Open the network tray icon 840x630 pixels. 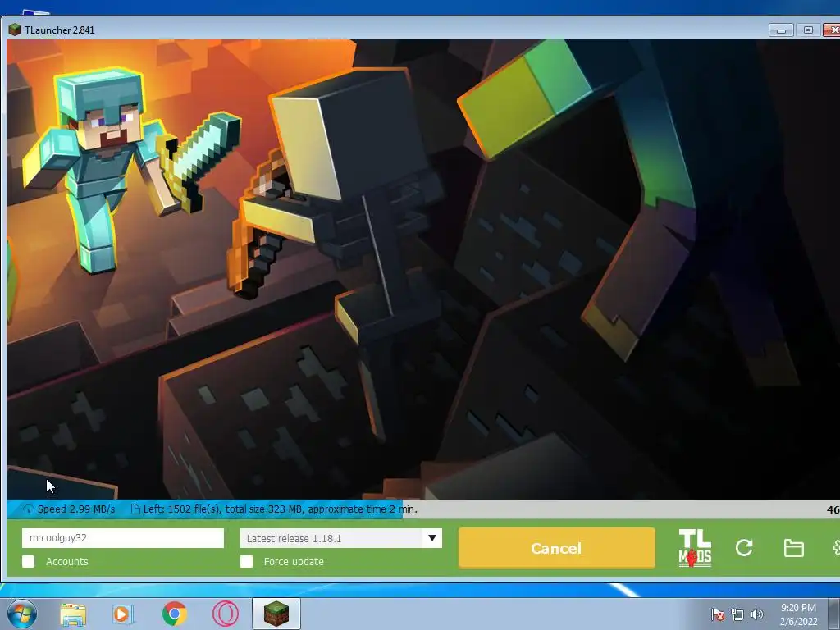(737, 614)
